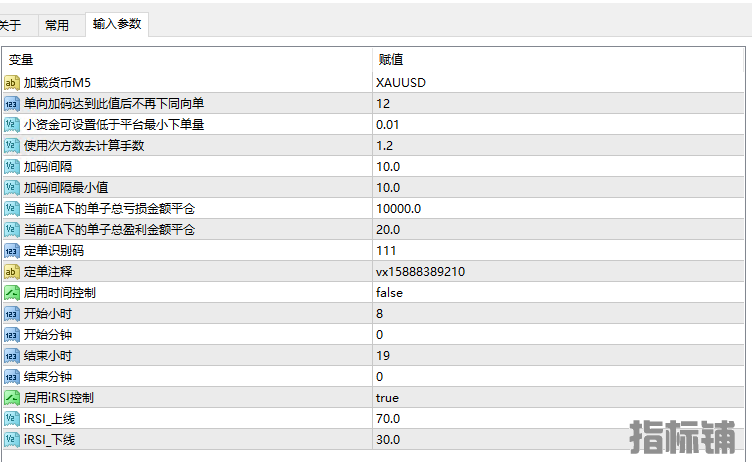Click the boolean icon next to 启用iRSI控制
Screen dimensions: 752x462
pos(12,398)
